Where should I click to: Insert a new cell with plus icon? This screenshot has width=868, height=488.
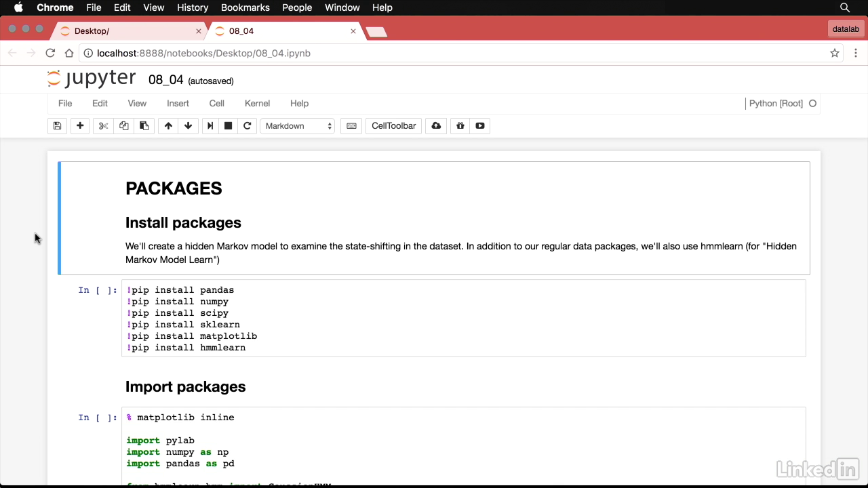point(80,126)
